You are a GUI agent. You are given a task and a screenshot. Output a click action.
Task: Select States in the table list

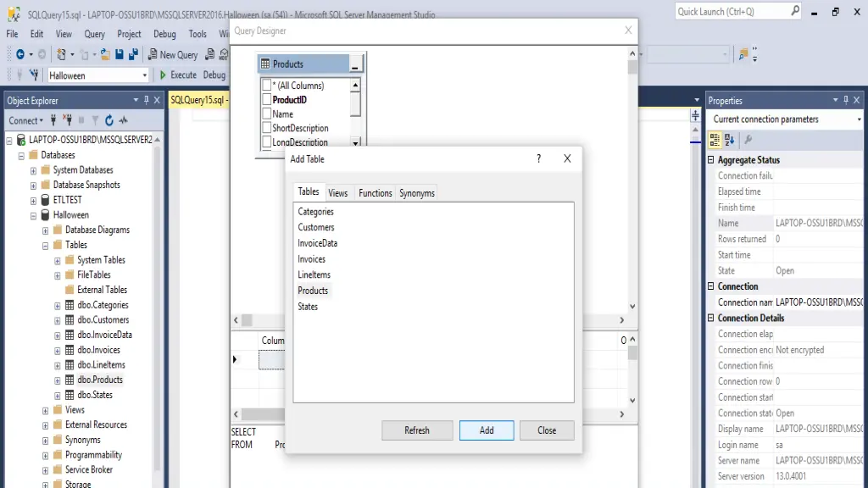[308, 307]
